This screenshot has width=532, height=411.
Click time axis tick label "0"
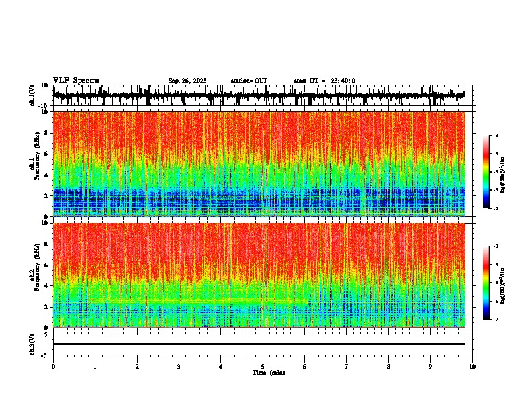[x=53, y=367]
